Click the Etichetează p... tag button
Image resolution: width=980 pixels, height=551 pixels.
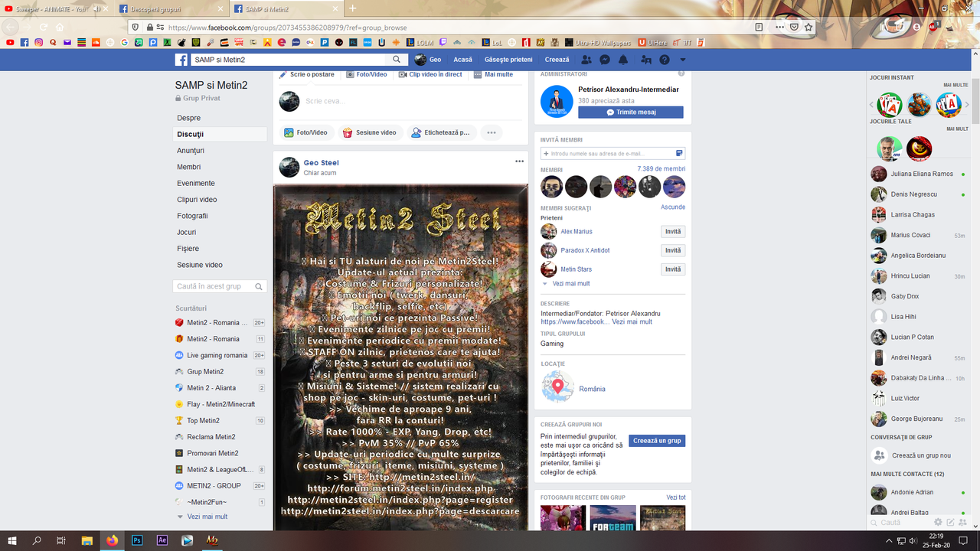441,132
